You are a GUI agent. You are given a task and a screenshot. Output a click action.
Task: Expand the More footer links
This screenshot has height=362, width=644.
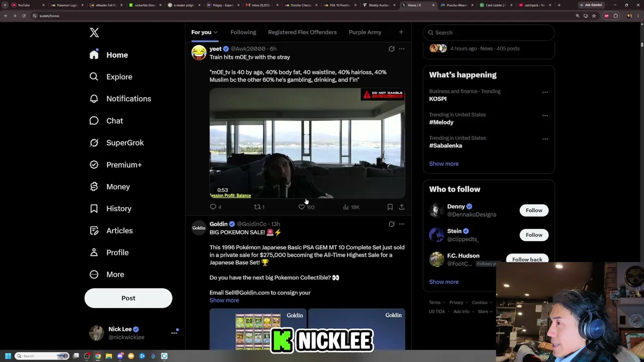(x=485, y=312)
